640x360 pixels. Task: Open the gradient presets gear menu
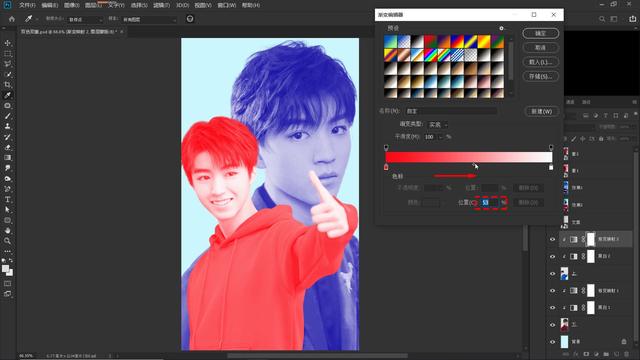point(501,28)
